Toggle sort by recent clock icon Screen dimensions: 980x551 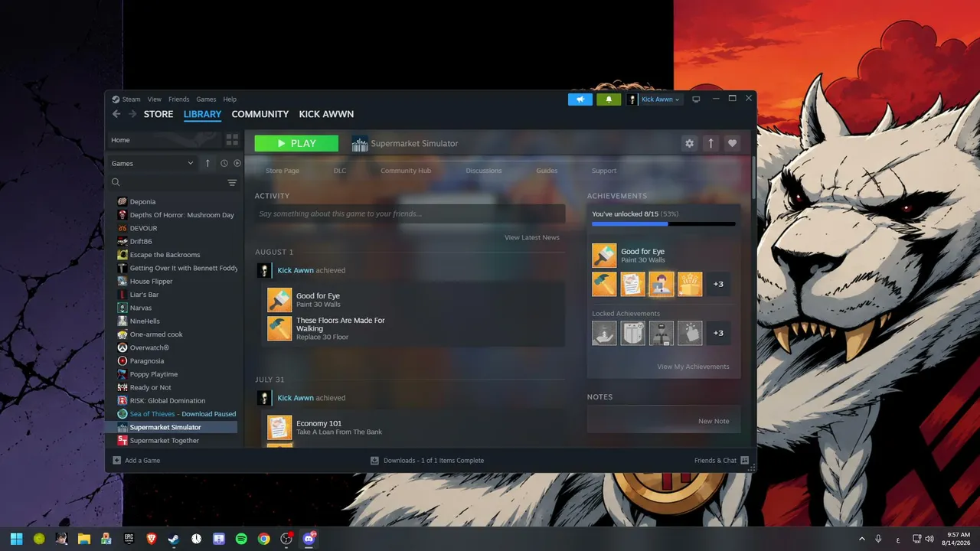click(x=224, y=163)
